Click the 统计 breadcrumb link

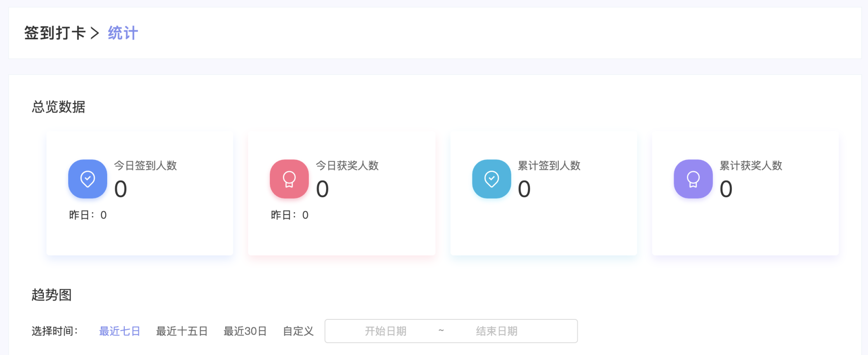123,33
